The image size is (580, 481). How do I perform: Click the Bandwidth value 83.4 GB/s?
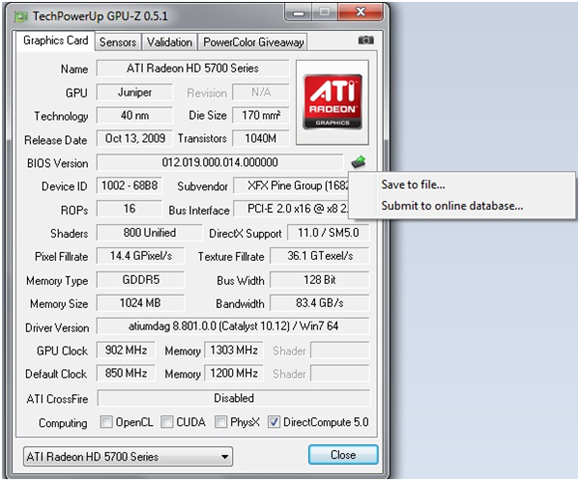pyautogui.click(x=320, y=303)
